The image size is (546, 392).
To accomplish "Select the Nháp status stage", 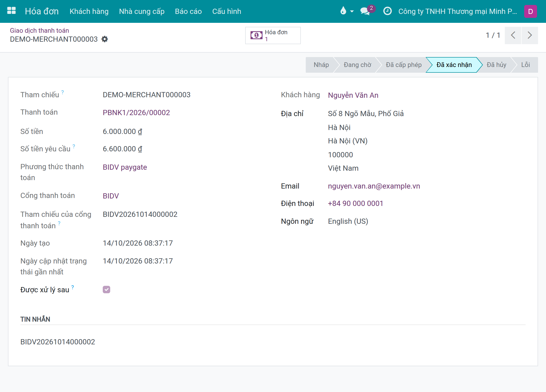I will click(321, 65).
